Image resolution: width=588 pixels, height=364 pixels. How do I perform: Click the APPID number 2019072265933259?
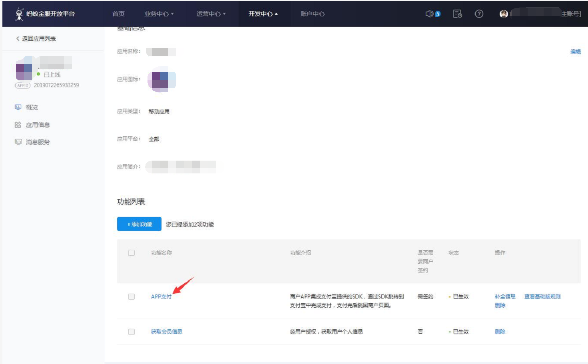[56, 86]
